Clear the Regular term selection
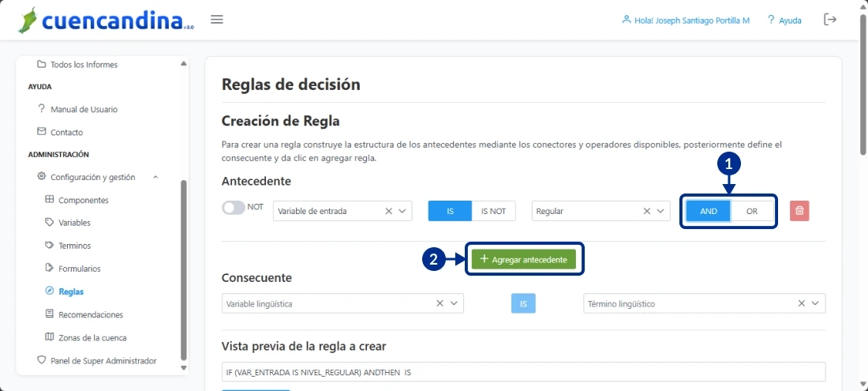This screenshot has width=868, height=391. (647, 211)
